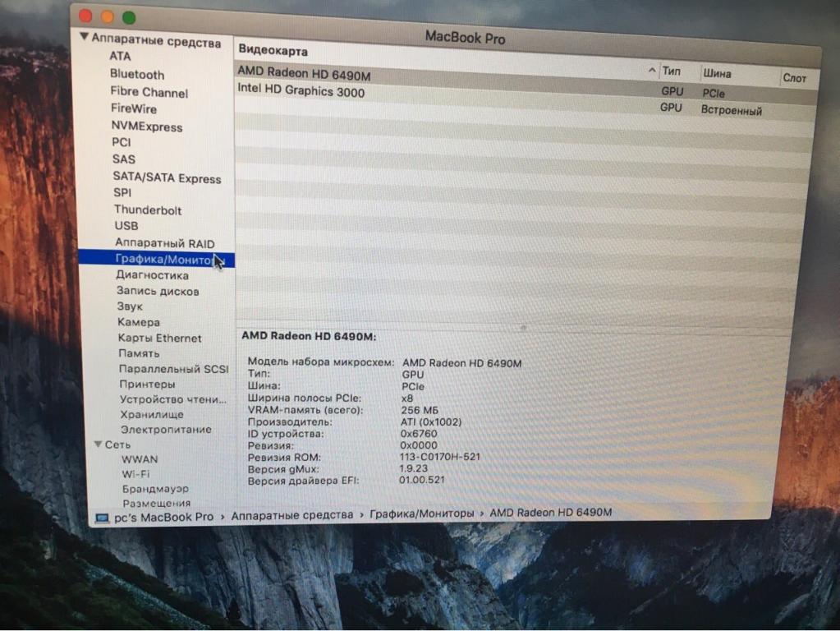The height and width of the screenshot is (631, 840).
Task: Open NVMExpress category
Action: tap(147, 127)
